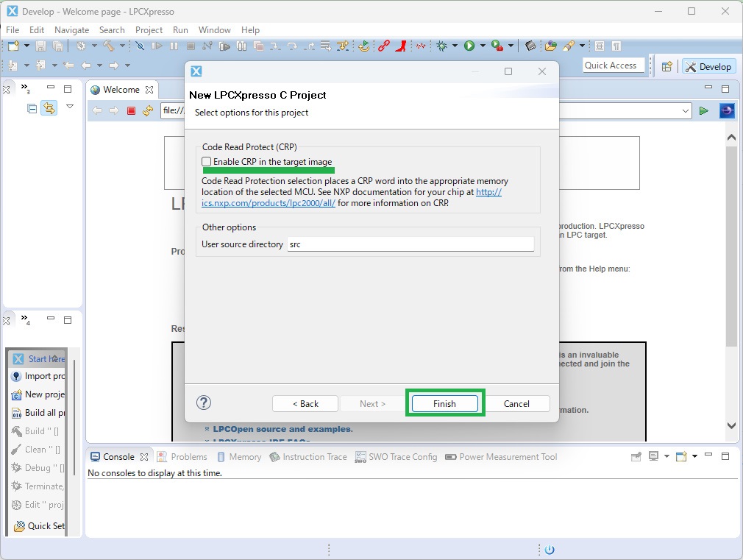743x560 pixels.
Task: Click the red boot icon in toolbar
Action: (400, 46)
